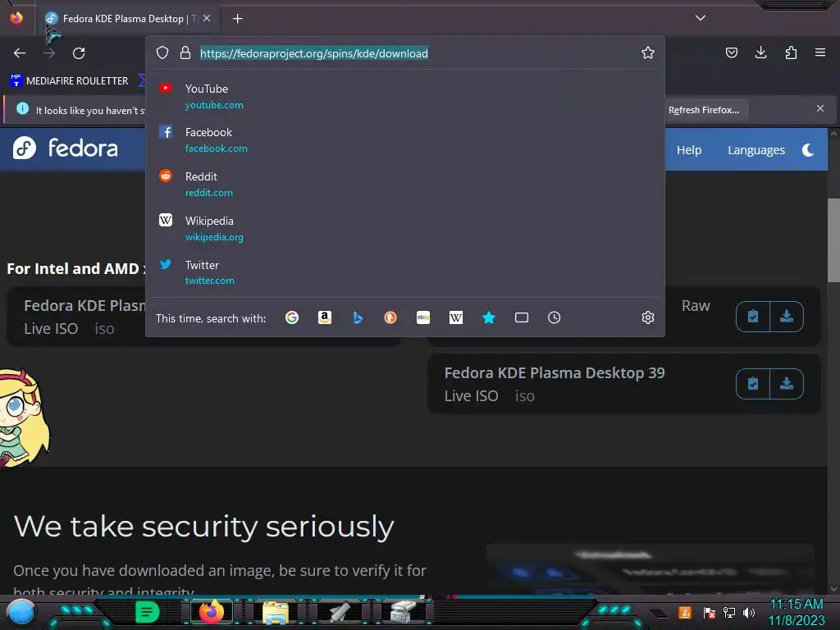840x630 pixels.
Task: Open MEDIAFIRE ROULETTER bookmark
Action: (x=69, y=81)
